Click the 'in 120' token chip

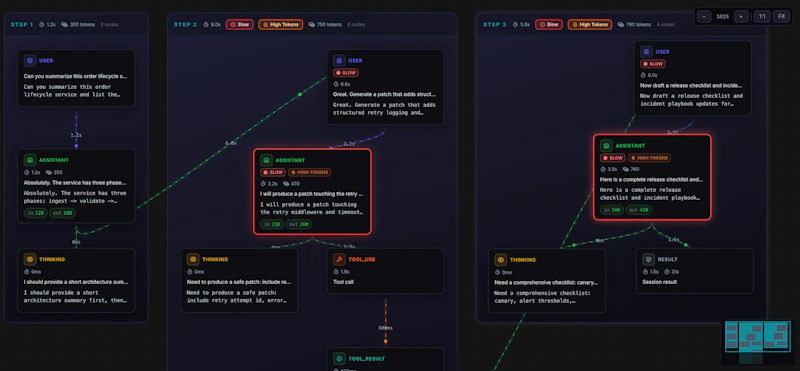tap(35, 213)
